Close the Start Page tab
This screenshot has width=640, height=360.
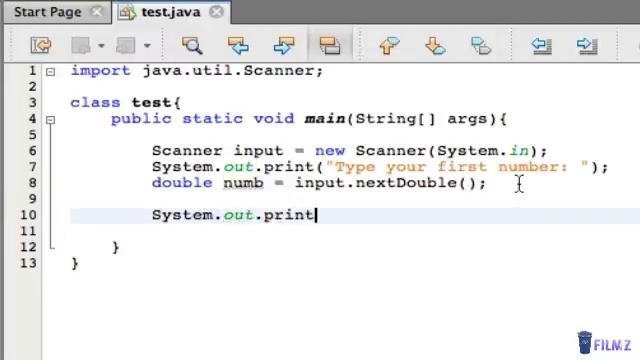coord(97,12)
